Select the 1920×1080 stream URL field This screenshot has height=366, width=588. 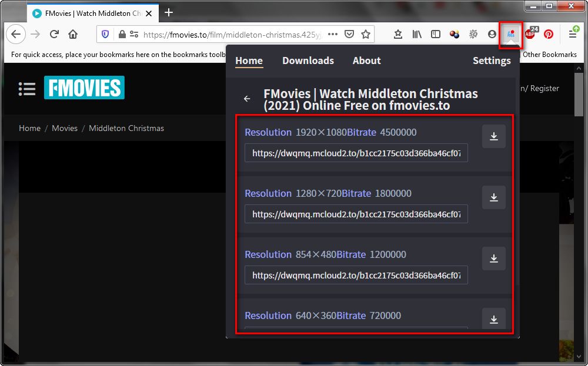pos(356,153)
